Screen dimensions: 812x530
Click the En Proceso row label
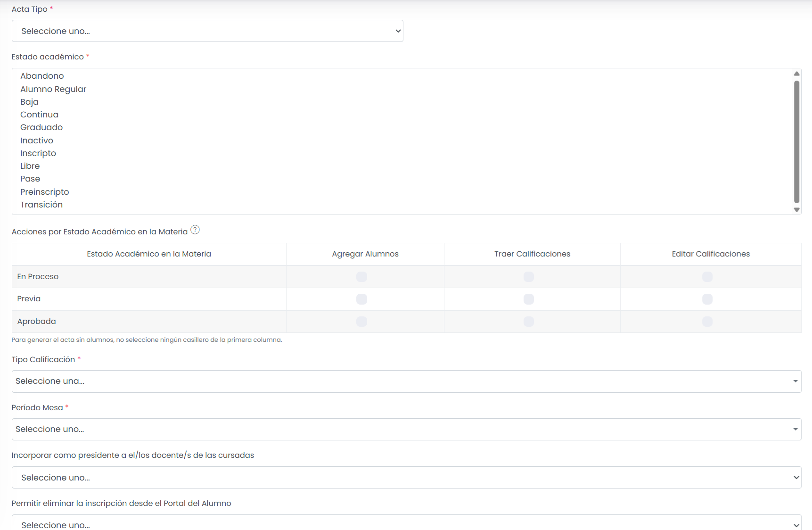[x=38, y=277]
